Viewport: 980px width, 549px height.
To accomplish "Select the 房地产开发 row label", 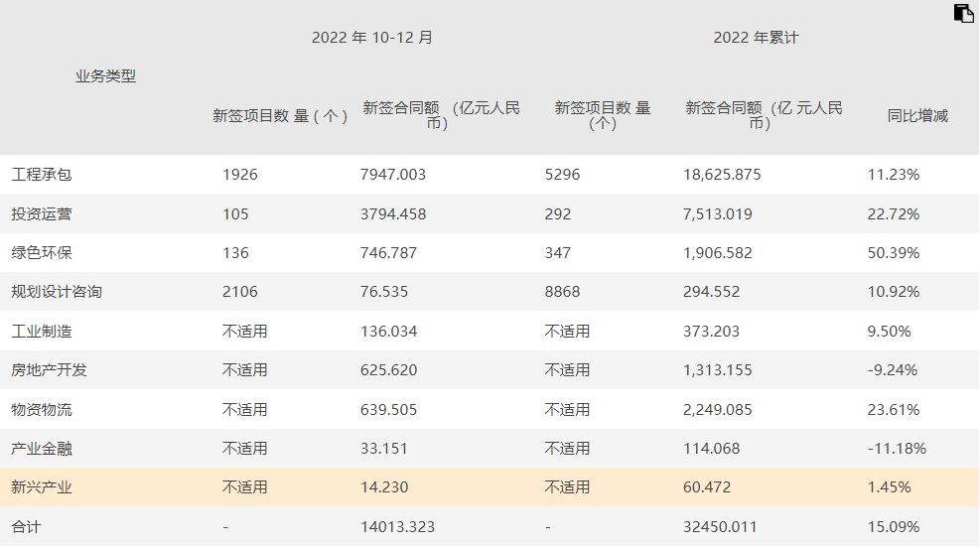I will coord(49,370).
